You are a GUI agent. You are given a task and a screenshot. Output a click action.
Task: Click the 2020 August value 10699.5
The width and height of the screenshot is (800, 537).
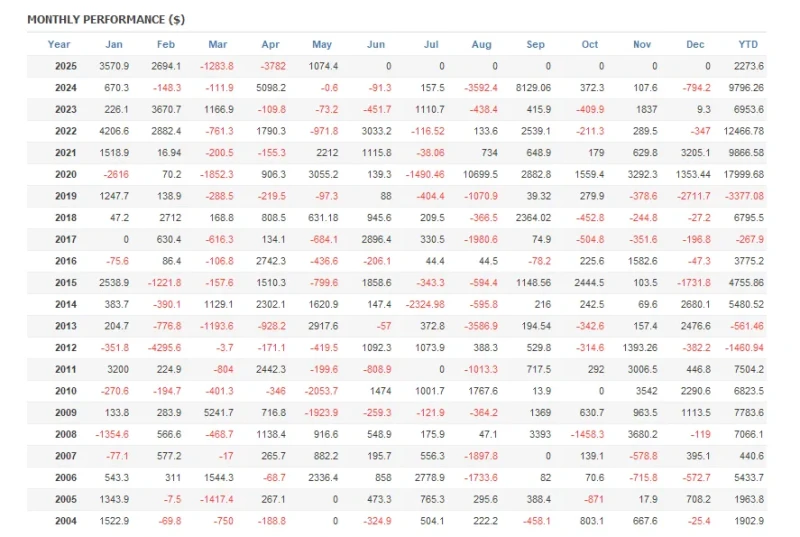(x=480, y=174)
